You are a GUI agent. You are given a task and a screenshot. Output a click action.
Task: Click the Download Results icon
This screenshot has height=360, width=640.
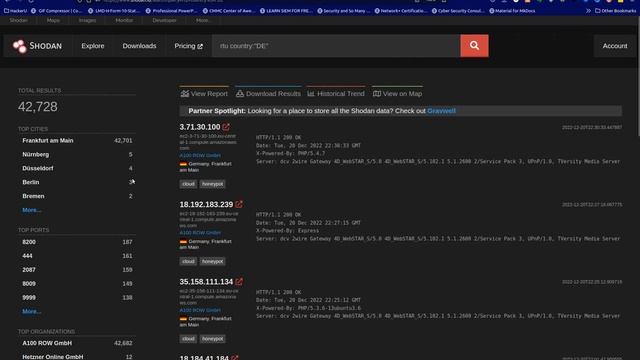click(240, 93)
